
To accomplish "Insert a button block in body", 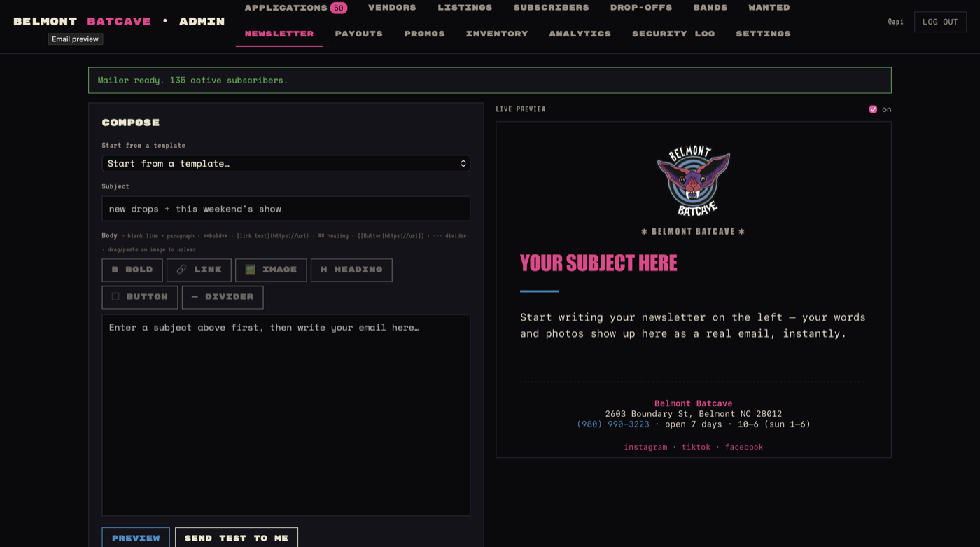I will pos(140,297).
